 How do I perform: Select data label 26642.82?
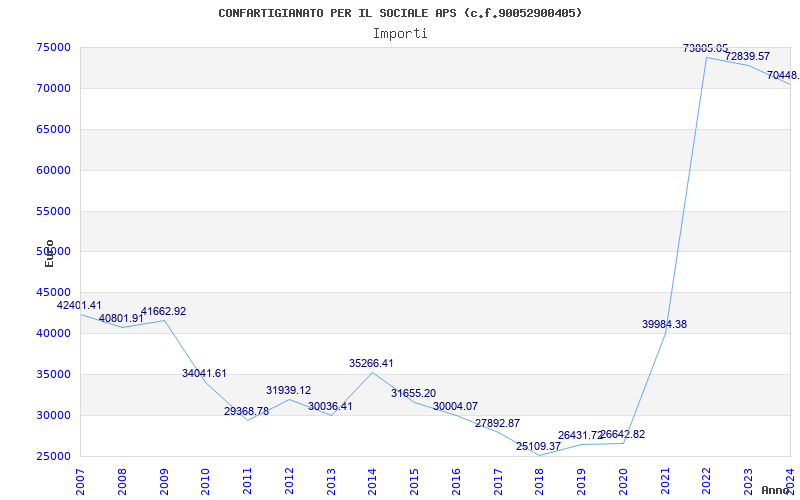tap(622, 435)
